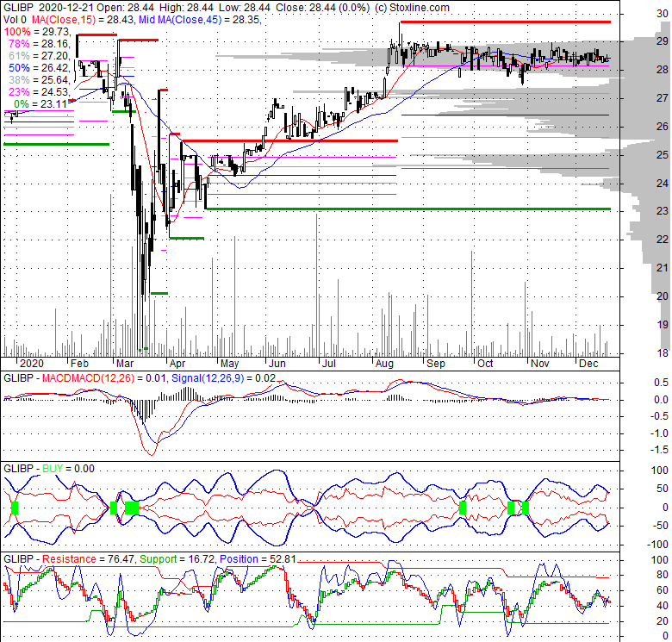Click the 100% = 29.73 Fibonacci label
Viewport: 672px width, 642px height.
pyautogui.click(x=36, y=30)
